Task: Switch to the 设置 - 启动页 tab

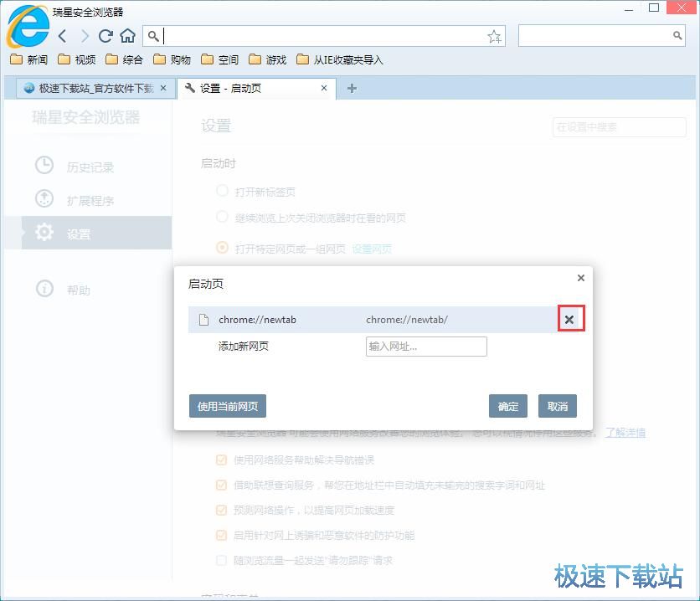Action: pyautogui.click(x=256, y=89)
